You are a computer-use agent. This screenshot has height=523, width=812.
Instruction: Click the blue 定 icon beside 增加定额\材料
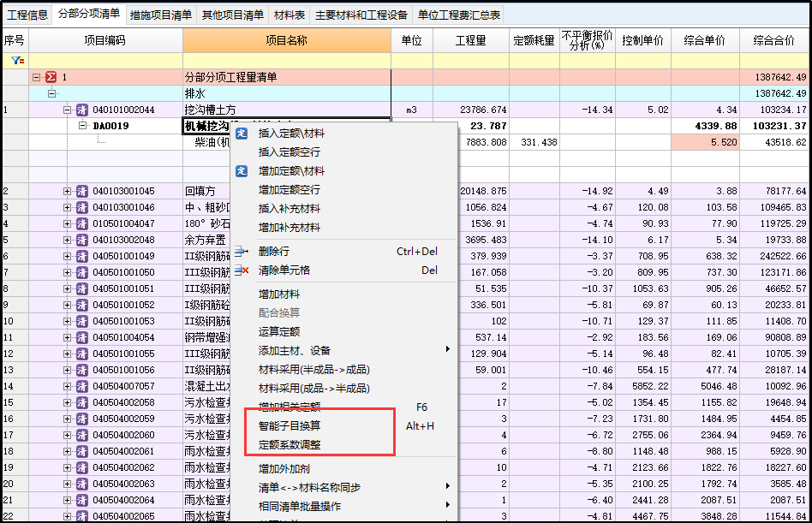(x=242, y=171)
